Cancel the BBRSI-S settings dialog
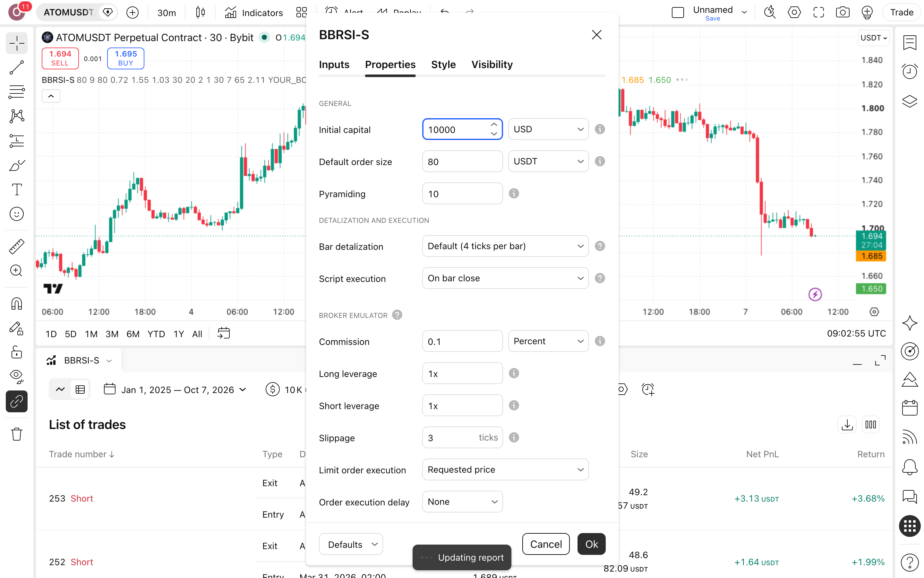924x578 pixels. click(x=546, y=544)
